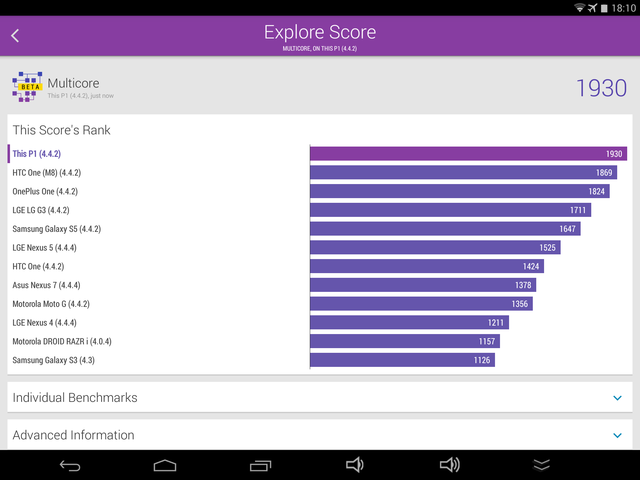
Task: Tap 'This P1 (4.4.2), just now' caption
Action: (80, 96)
